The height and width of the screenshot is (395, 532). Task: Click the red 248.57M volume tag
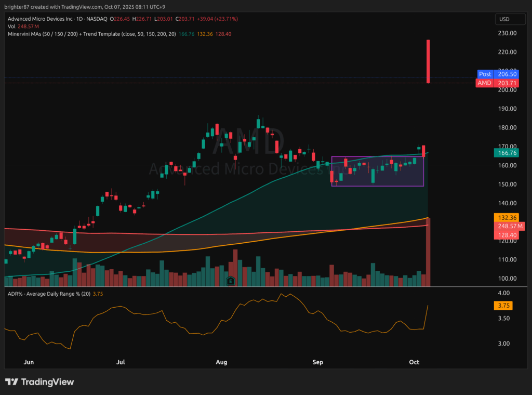(x=509, y=226)
